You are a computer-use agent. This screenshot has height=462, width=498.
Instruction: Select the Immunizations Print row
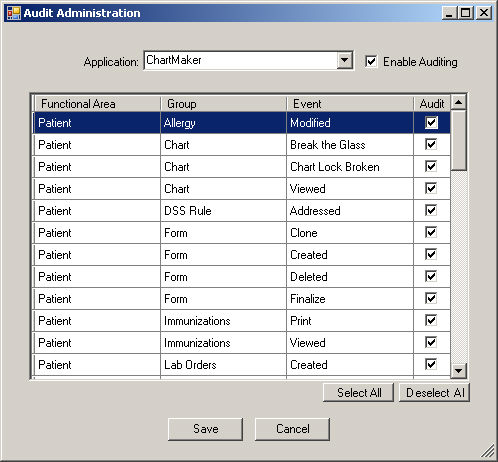coord(242,321)
